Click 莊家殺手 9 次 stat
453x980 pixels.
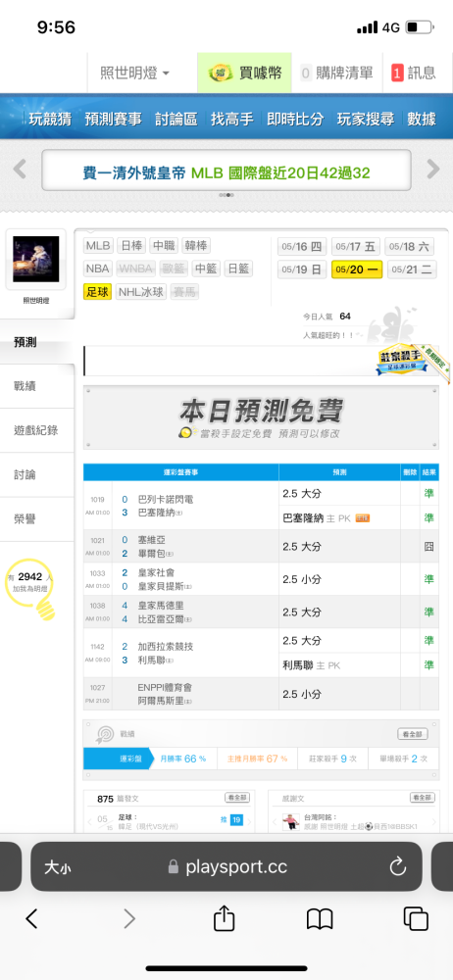click(x=332, y=759)
